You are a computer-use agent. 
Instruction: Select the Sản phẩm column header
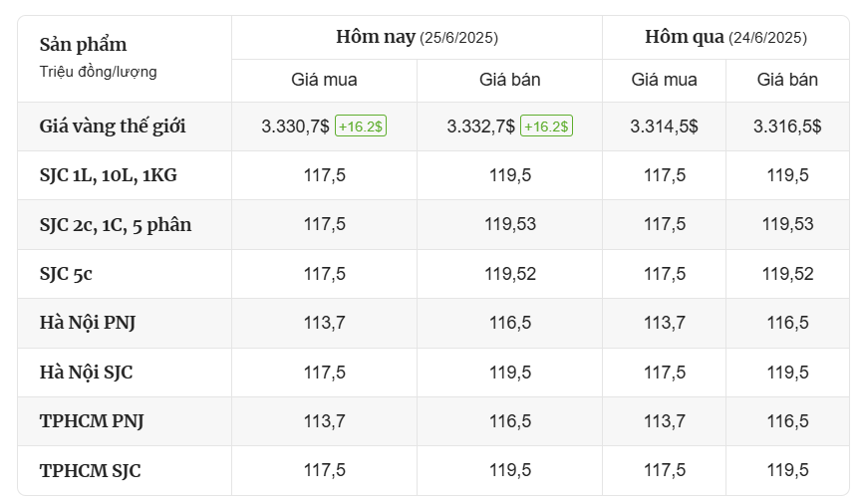click(83, 44)
